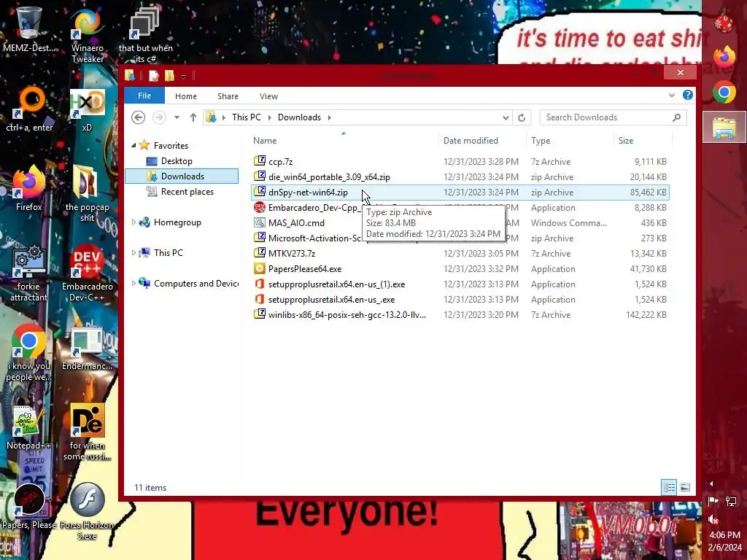This screenshot has width=747, height=560.
Task: Open the 'ctrl+a, enter' desktop shortcut
Action: pyautogui.click(x=29, y=109)
